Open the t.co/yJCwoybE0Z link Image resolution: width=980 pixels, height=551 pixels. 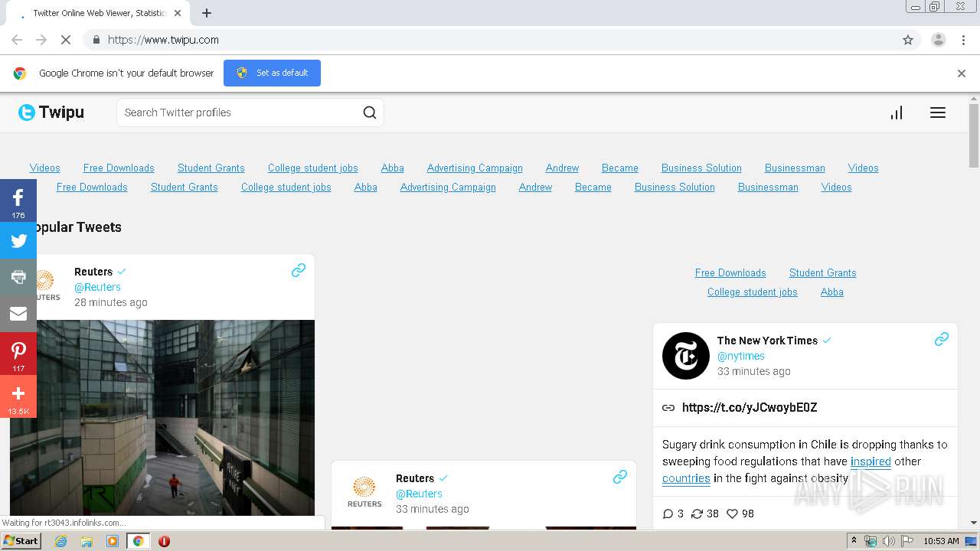[750, 407]
